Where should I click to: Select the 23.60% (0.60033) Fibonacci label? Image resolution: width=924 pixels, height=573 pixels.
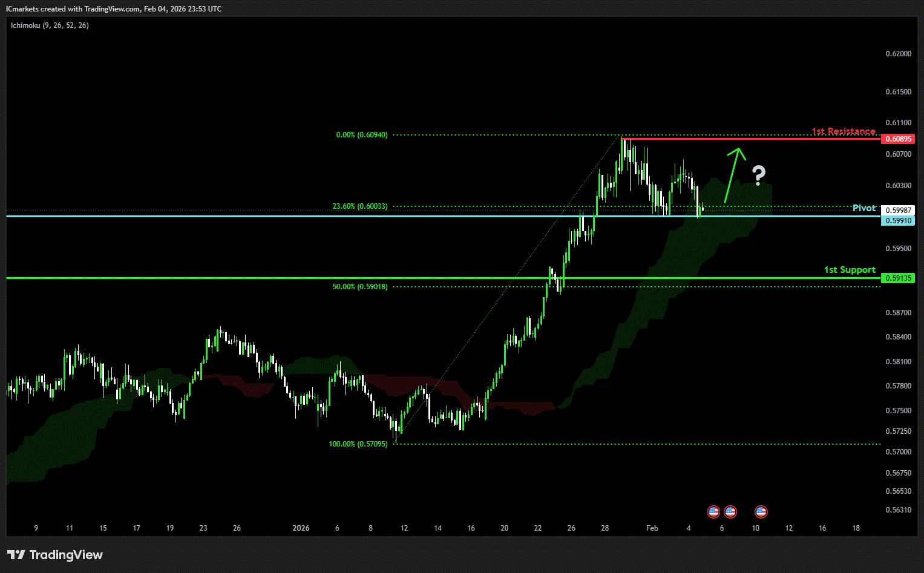click(x=360, y=206)
